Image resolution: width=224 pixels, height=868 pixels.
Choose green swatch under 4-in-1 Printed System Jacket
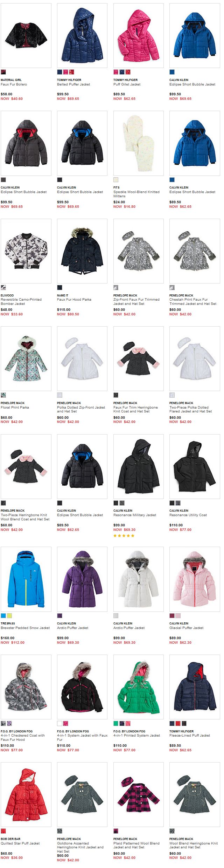[x=116, y=723]
